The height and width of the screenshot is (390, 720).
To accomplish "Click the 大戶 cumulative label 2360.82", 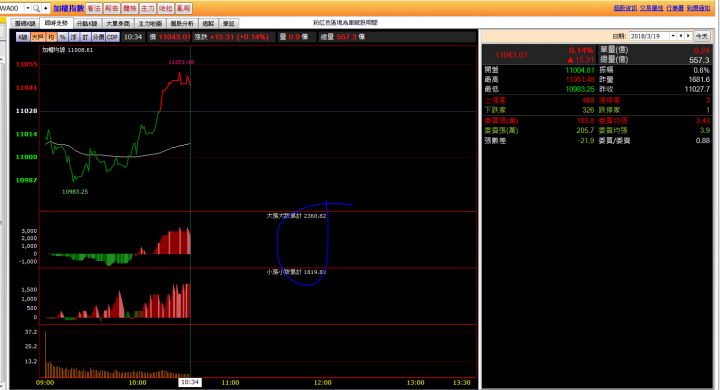I will pyautogui.click(x=296, y=216).
